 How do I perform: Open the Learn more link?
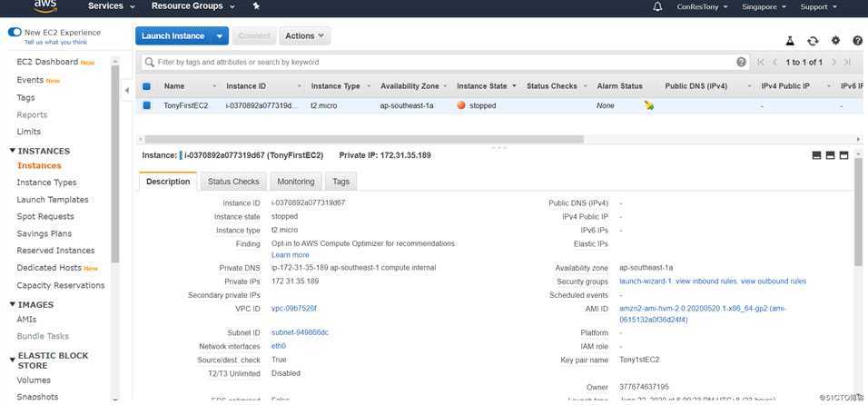290,255
